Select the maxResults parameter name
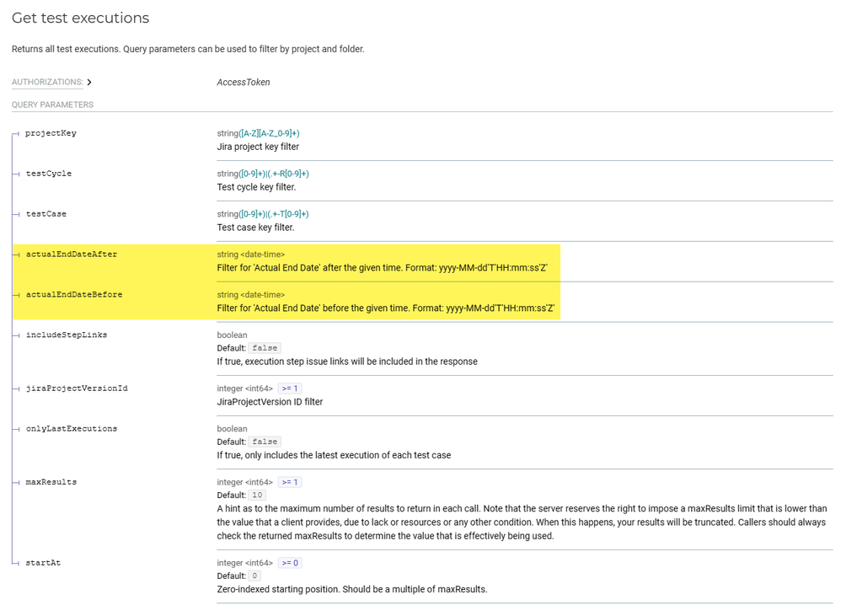The height and width of the screenshot is (616, 841). (x=51, y=482)
